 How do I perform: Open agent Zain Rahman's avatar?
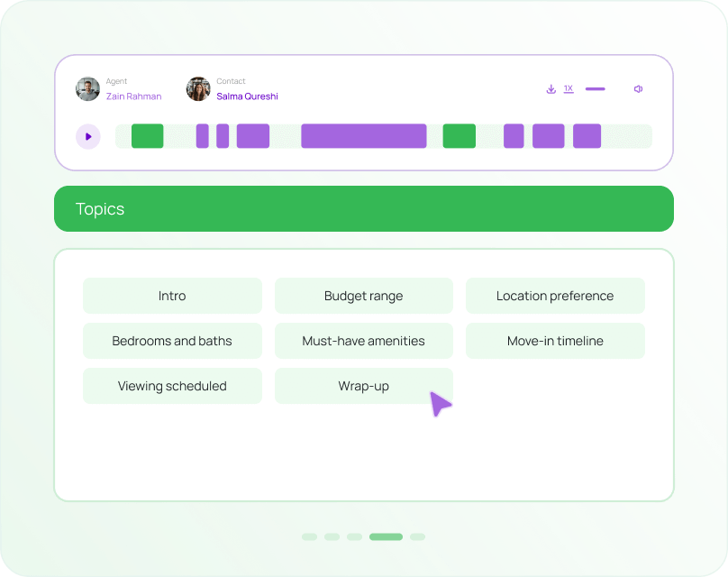tap(88, 89)
